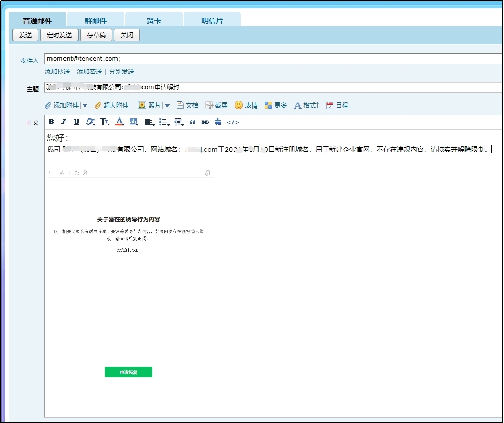504x423 pixels.
Task: Toggle underline formatting
Action: [76, 122]
